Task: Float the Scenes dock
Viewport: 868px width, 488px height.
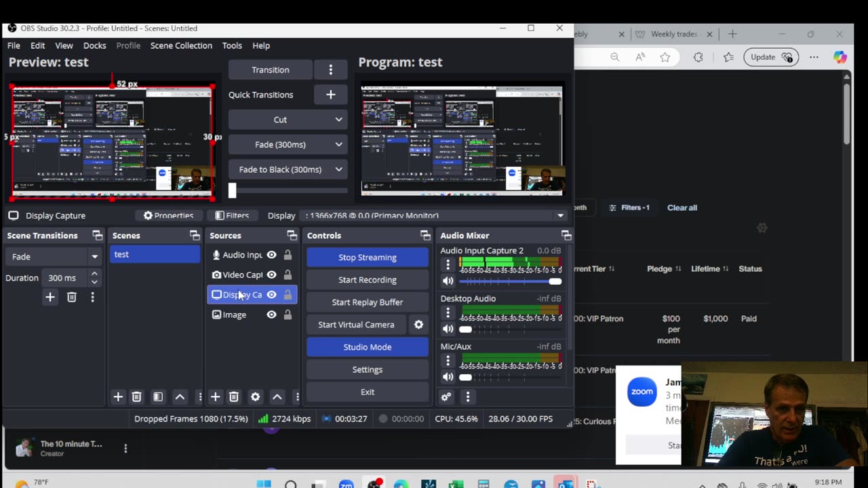Action: pos(195,235)
